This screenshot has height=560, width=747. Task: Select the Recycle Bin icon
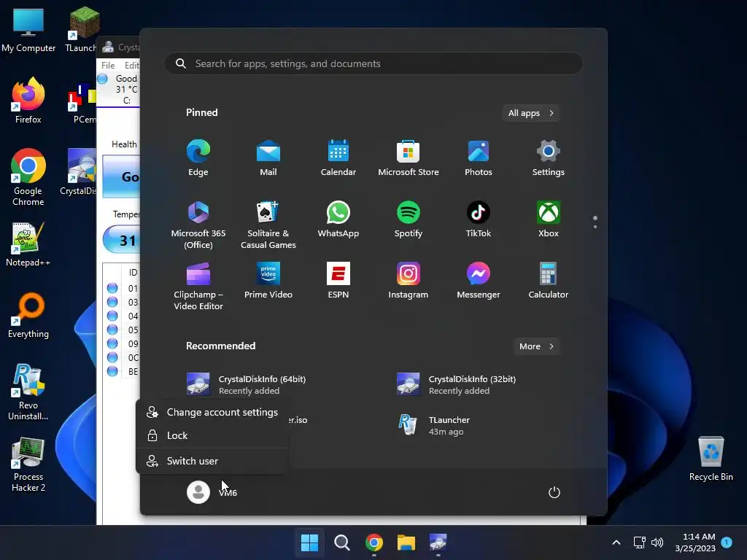click(711, 459)
